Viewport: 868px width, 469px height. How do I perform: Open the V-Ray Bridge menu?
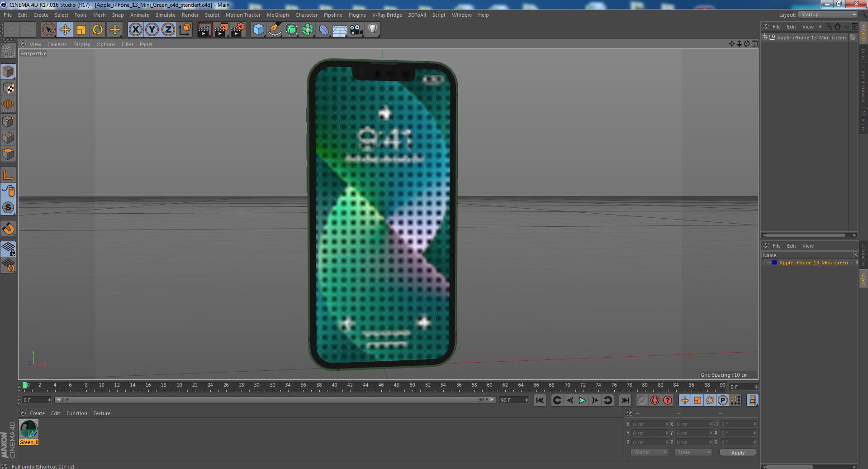click(x=387, y=15)
